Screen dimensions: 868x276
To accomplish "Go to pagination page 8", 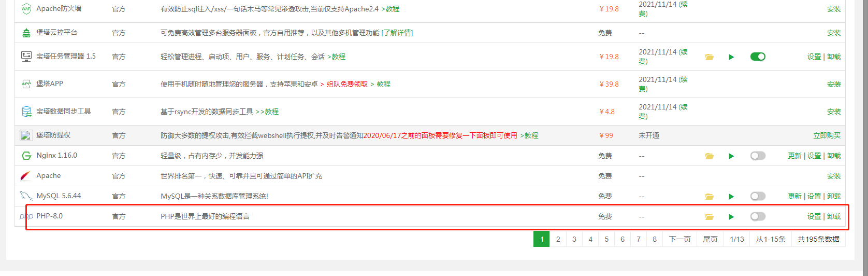I will pyautogui.click(x=655, y=239).
